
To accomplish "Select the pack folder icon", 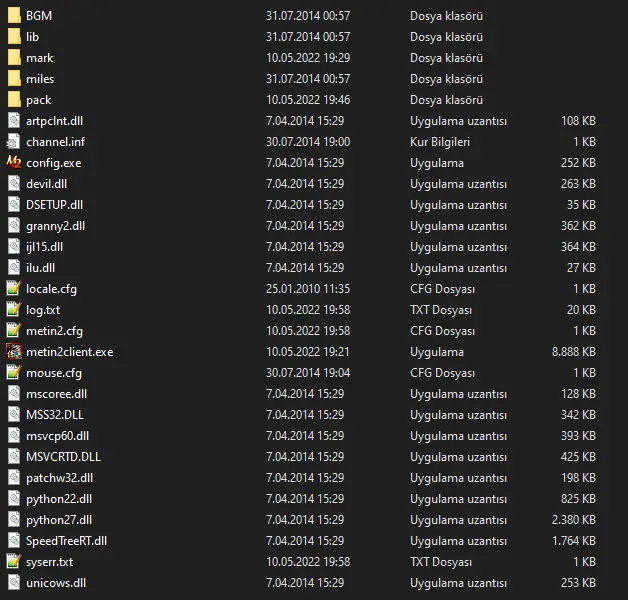I will coord(14,100).
